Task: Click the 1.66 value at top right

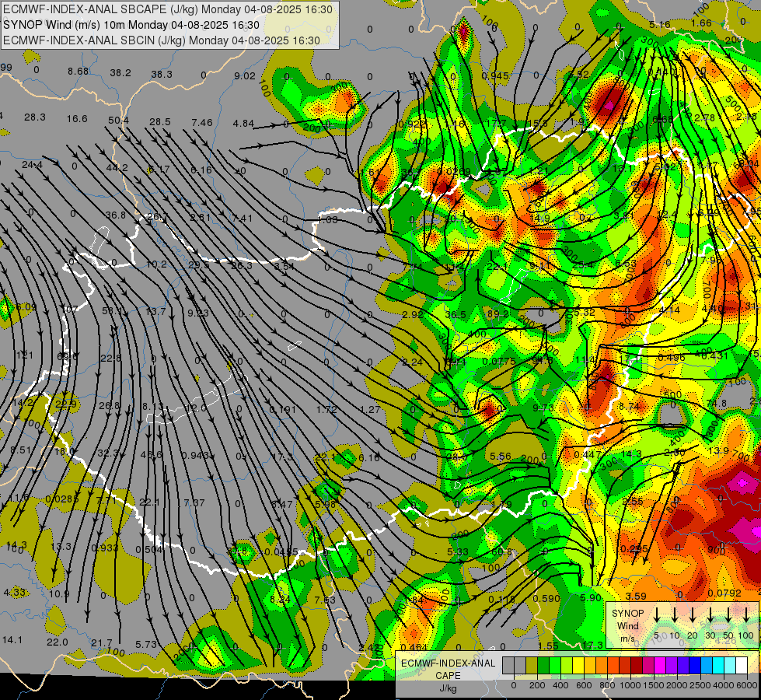Action: click(x=701, y=23)
